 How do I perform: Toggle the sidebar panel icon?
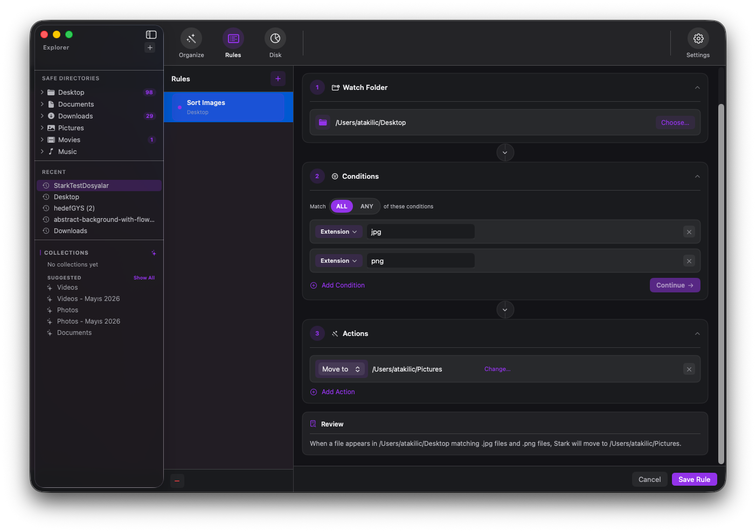pyautogui.click(x=151, y=34)
